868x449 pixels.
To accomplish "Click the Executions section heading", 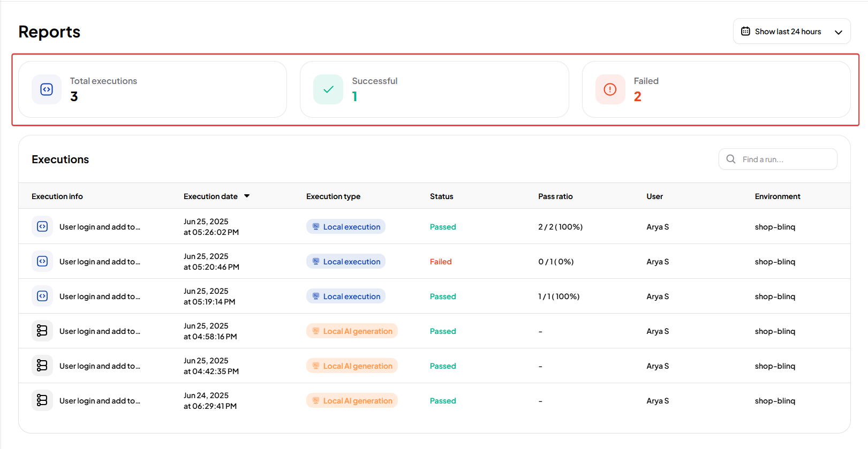I will [60, 159].
